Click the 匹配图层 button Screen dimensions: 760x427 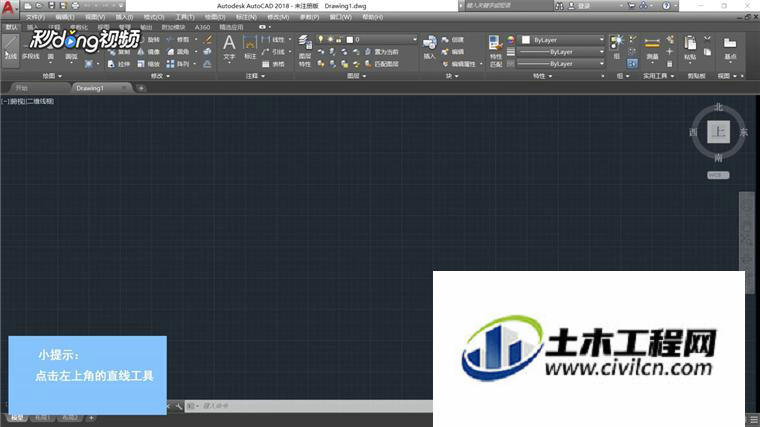tap(381, 64)
